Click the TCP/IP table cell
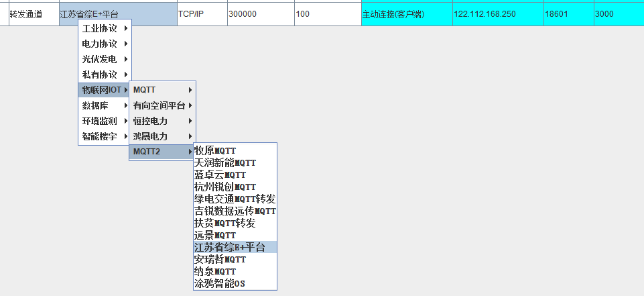Image resolution: width=644 pixels, height=296 pixels. pyautogui.click(x=202, y=14)
